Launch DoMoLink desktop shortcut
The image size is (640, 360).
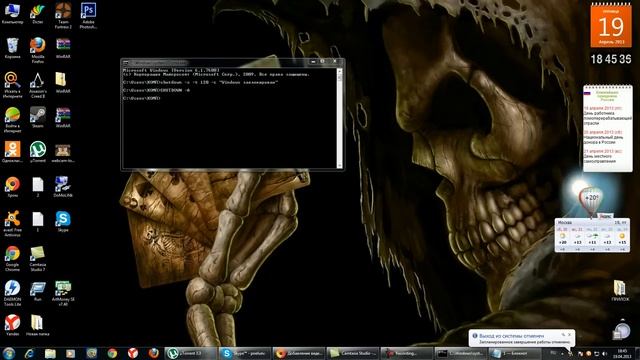tap(63, 187)
